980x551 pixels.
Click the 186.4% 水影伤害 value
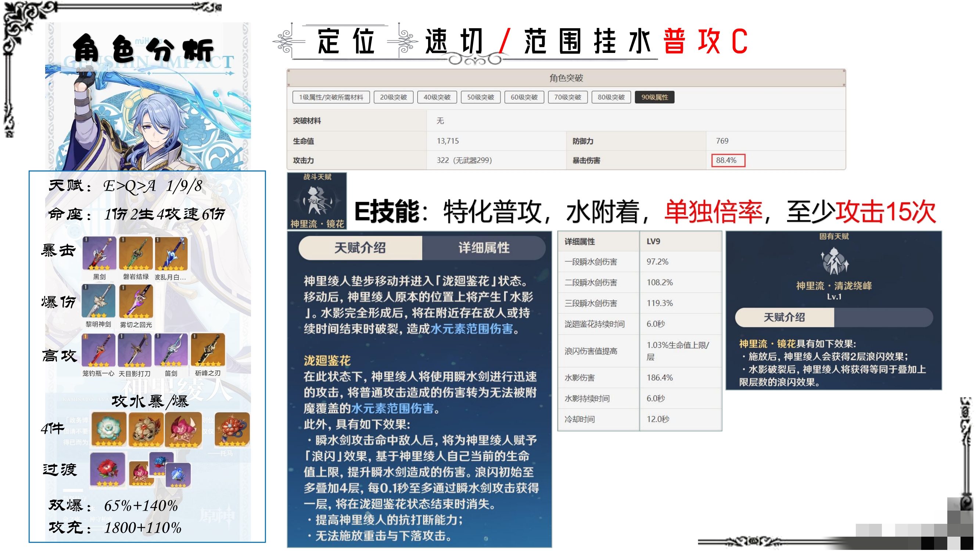click(660, 378)
